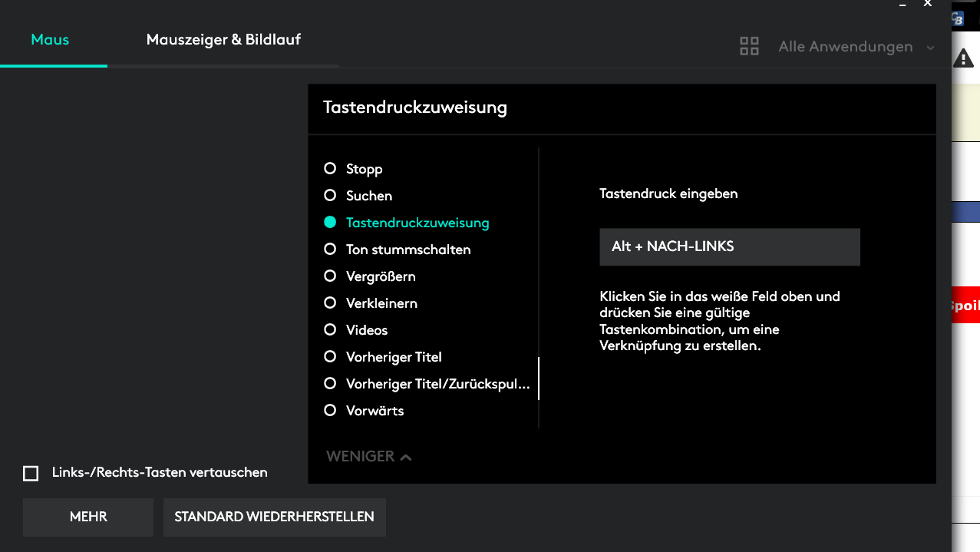The image size is (980, 552).
Task: Click the action list scrollbar thumb
Action: (x=539, y=378)
